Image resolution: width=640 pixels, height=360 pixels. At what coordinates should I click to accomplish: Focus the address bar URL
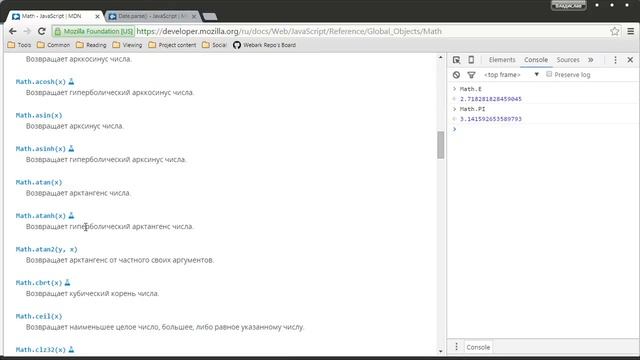pos(289,31)
